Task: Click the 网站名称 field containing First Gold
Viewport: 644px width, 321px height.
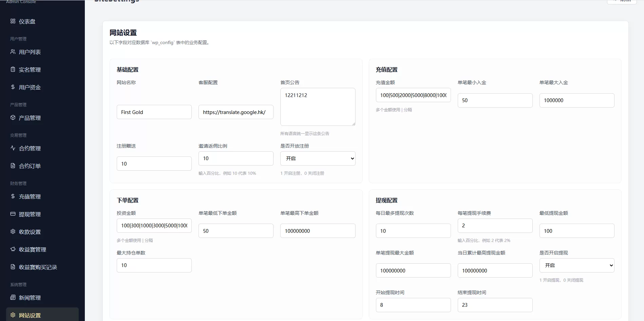Action: pos(154,112)
